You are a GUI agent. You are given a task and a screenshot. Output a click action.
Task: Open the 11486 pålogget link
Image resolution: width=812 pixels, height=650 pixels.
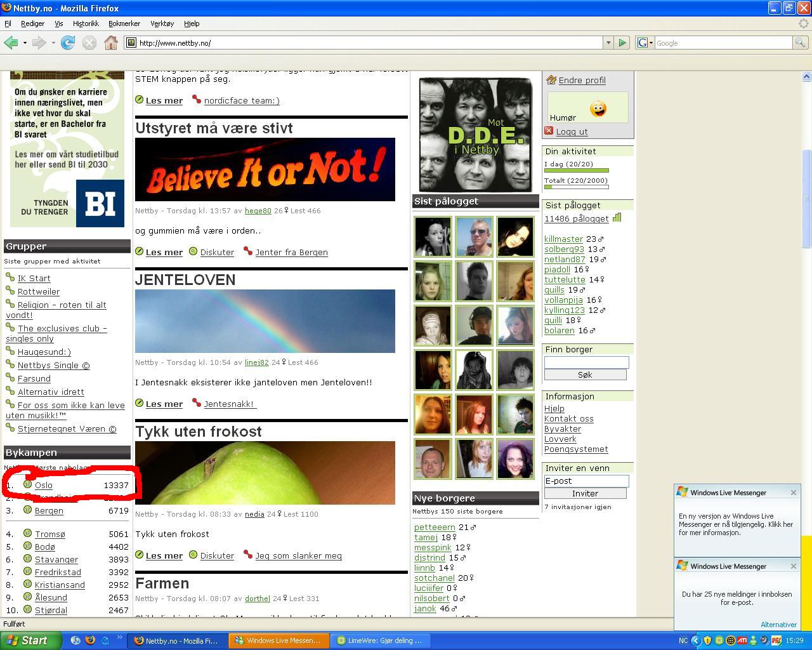[576, 218]
